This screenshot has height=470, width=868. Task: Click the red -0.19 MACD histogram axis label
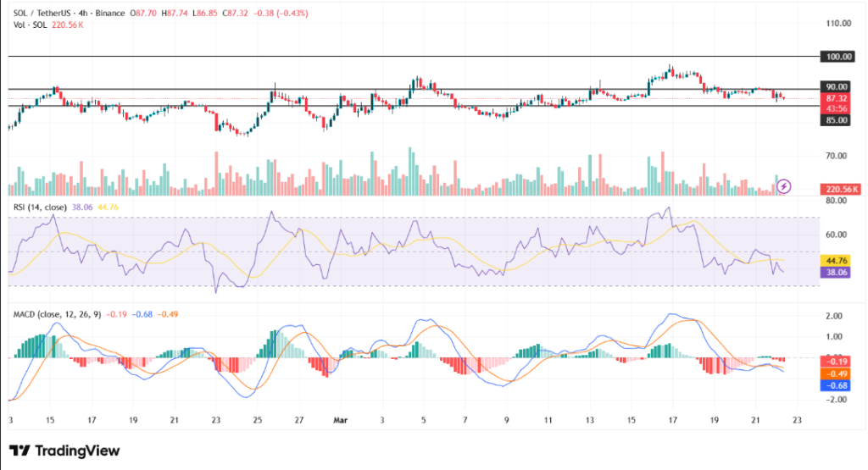(836, 362)
